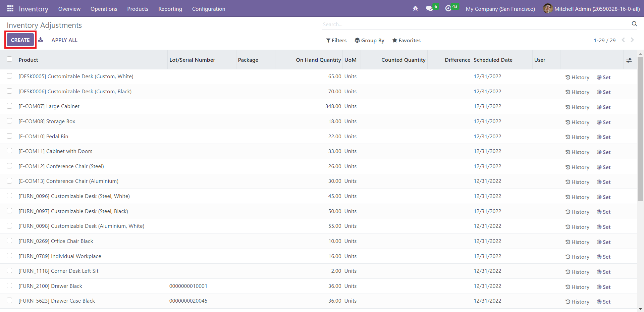Click Set for Drawer Black
644x312 pixels.
pos(604,287)
